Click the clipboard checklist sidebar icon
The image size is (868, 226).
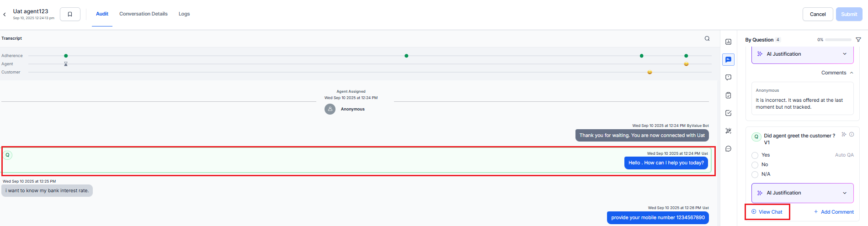coord(728,95)
